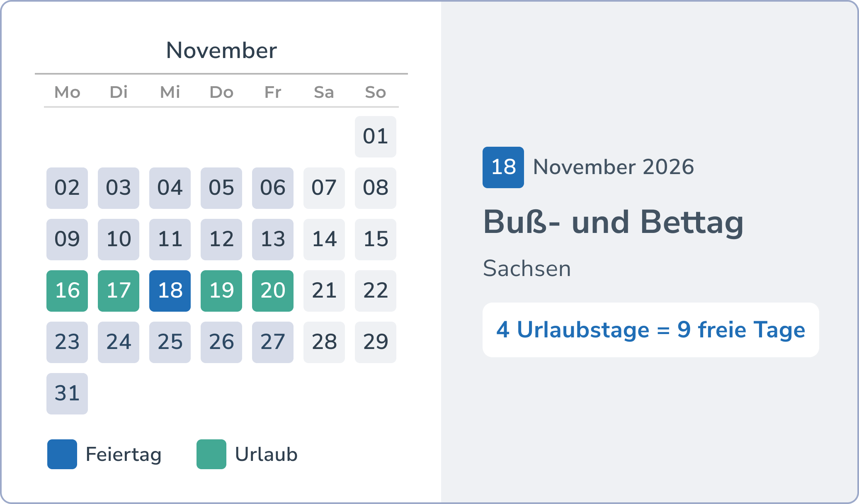Screen dimensions: 859x504
Task: Expand details for Buß- und Bettag
Action: click(x=614, y=223)
